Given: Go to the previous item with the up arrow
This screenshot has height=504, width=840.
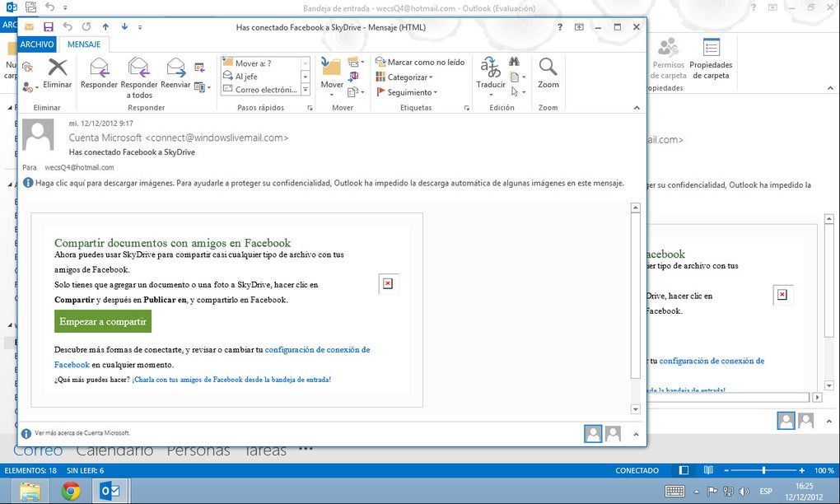Looking at the screenshot, I should tap(105, 27).
